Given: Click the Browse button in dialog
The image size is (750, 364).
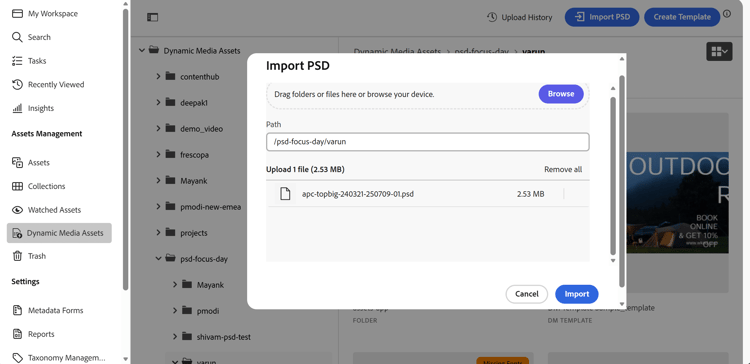Looking at the screenshot, I should [561, 94].
